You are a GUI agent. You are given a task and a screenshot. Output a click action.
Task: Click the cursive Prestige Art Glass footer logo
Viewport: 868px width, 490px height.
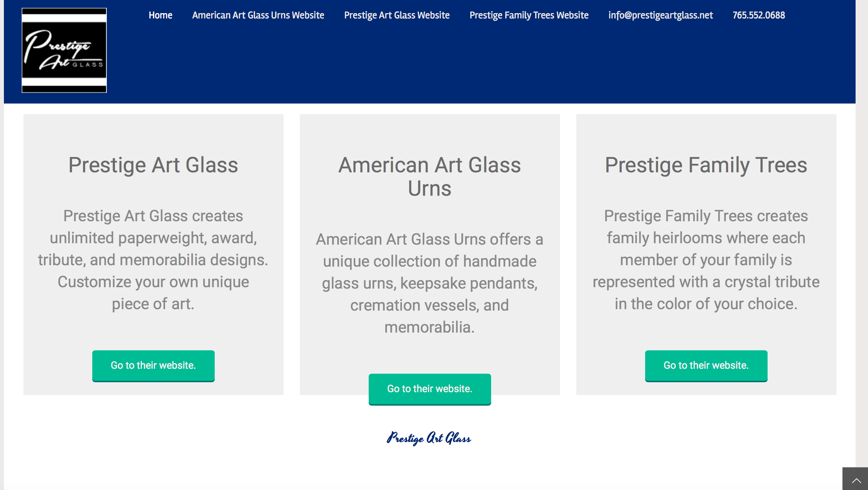[x=429, y=438]
